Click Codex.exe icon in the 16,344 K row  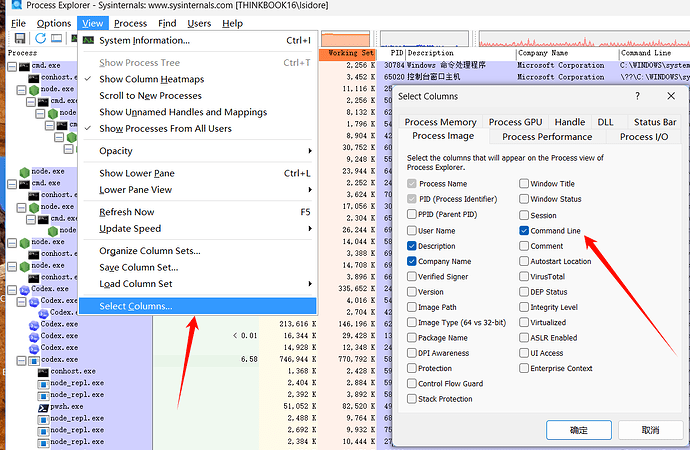click(34, 337)
